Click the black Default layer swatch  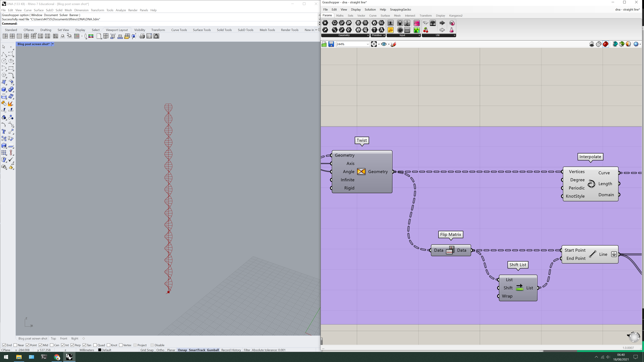(x=99, y=350)
